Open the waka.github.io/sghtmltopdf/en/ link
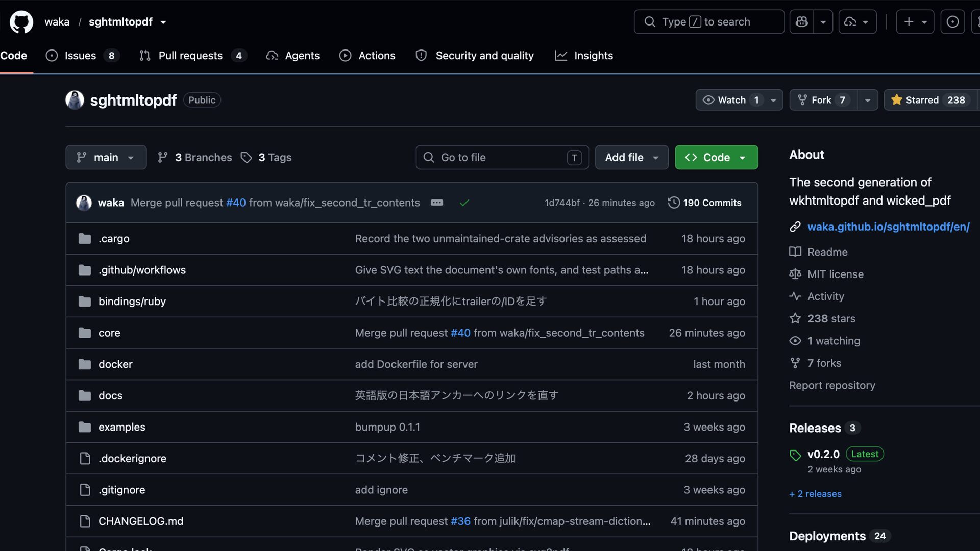The image size is (980, 551). click(888, 227)
